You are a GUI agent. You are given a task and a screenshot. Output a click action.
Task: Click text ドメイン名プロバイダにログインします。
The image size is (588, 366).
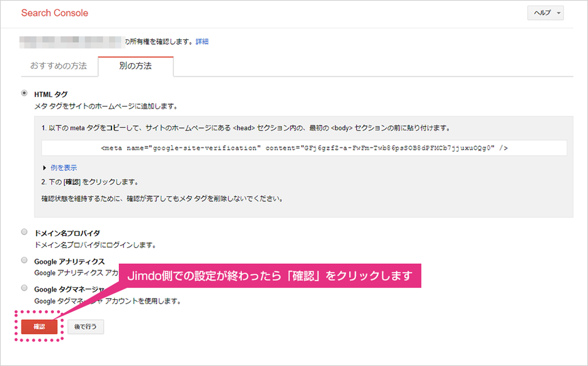coord(96,245)
